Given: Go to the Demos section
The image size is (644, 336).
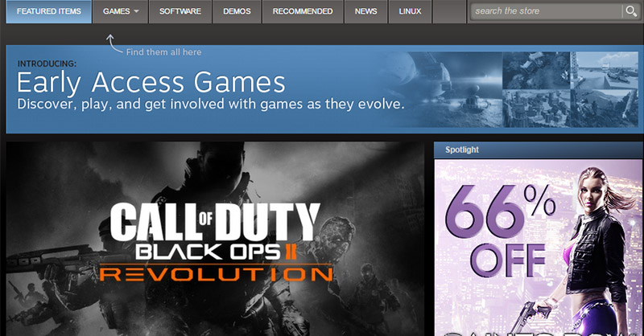Looking at the screenshot, I should 237,12.
